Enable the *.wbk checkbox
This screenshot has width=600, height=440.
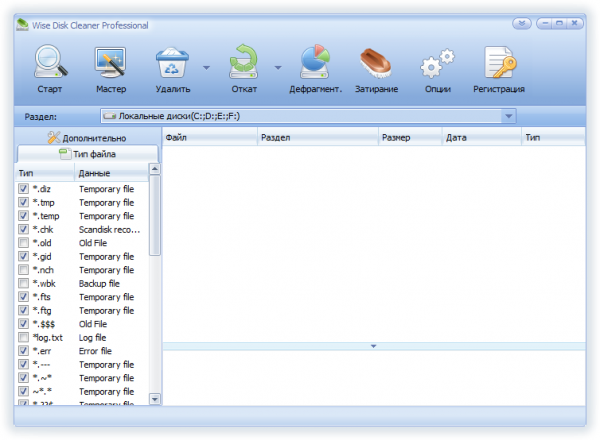[x=24, y=283]
